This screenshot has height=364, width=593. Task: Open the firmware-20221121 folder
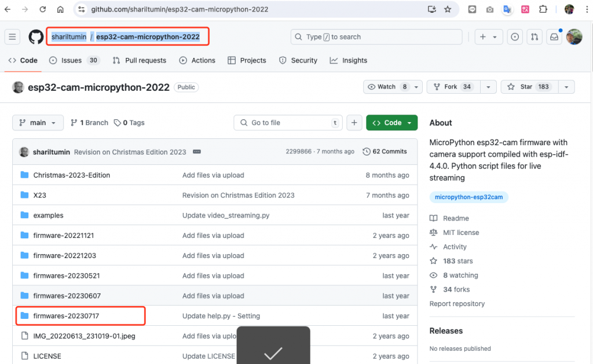pos(64,235)
